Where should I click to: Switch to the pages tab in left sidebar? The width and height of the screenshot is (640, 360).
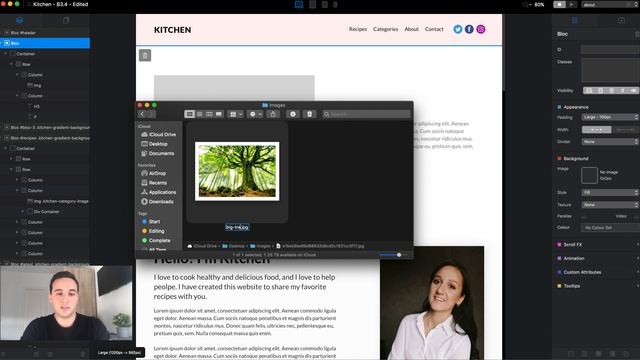66,20
